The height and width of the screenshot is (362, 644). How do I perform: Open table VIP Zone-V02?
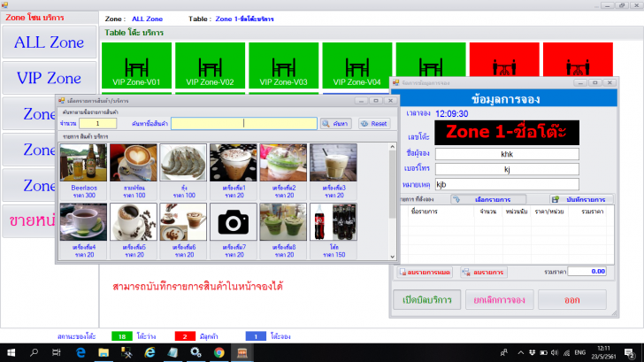[x=210, y=65]
